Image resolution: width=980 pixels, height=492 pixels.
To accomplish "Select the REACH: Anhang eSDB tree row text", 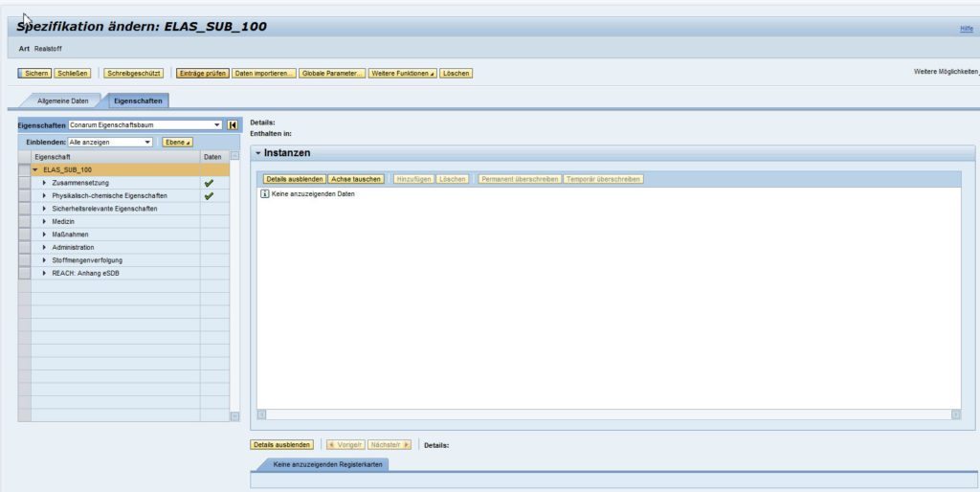I will (x=85, y=273).
